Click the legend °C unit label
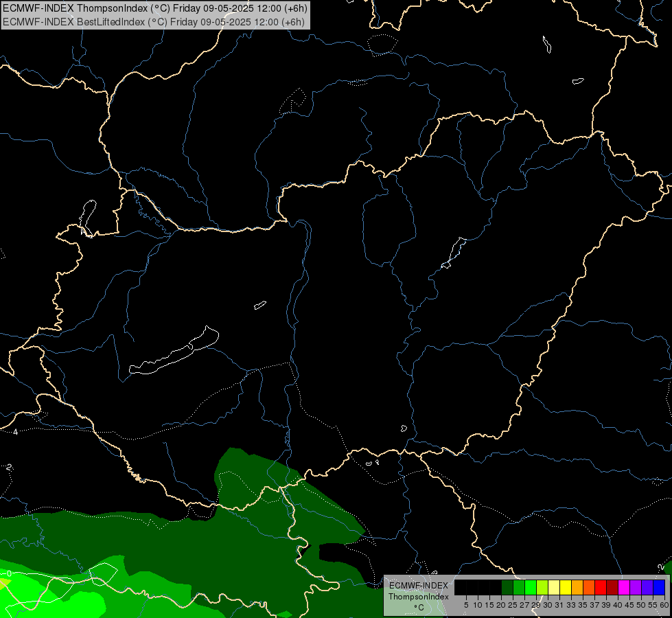Screen dimensions: 672x618 coord(419,608)
